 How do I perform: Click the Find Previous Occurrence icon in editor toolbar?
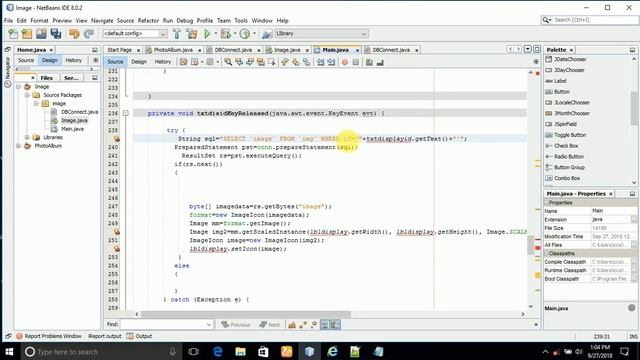(239, 62)
